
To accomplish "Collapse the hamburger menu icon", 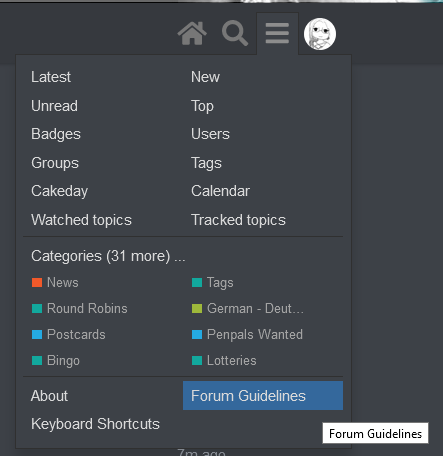I will pyautogui.click(x=277, y=33).
